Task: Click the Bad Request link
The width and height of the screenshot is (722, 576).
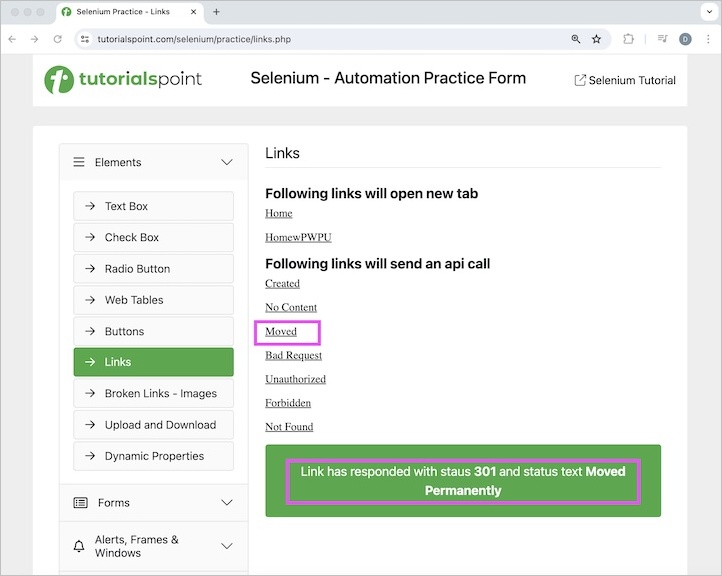Action: (293, 355)
